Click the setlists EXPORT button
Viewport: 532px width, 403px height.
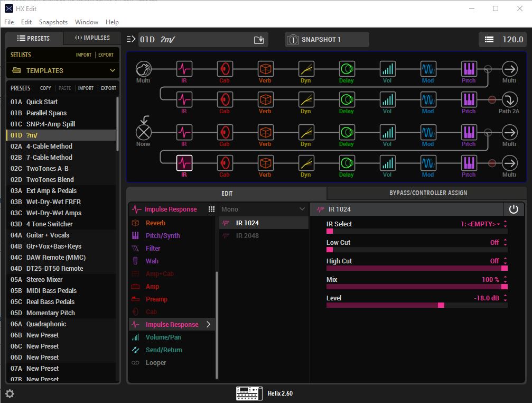pos(106,54)
